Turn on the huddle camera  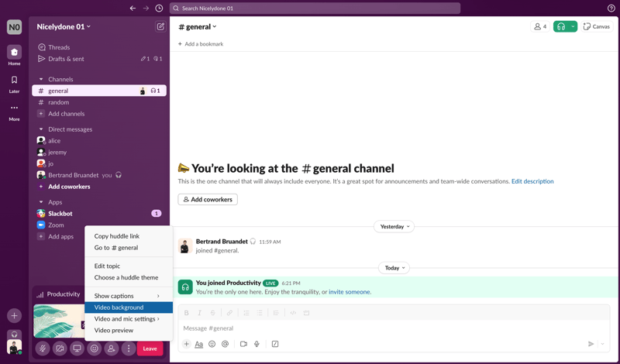pyautogui.click(x=60, y=349)
